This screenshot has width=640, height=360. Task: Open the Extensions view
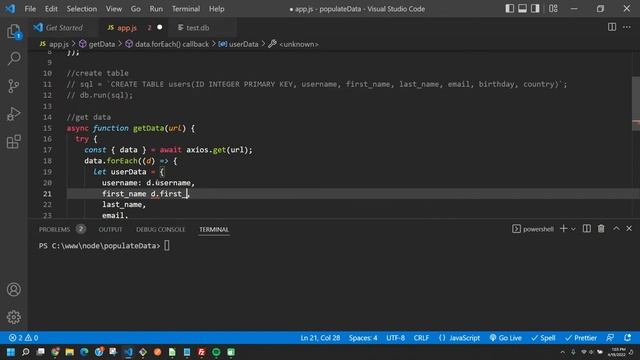(x=13, y=142)
